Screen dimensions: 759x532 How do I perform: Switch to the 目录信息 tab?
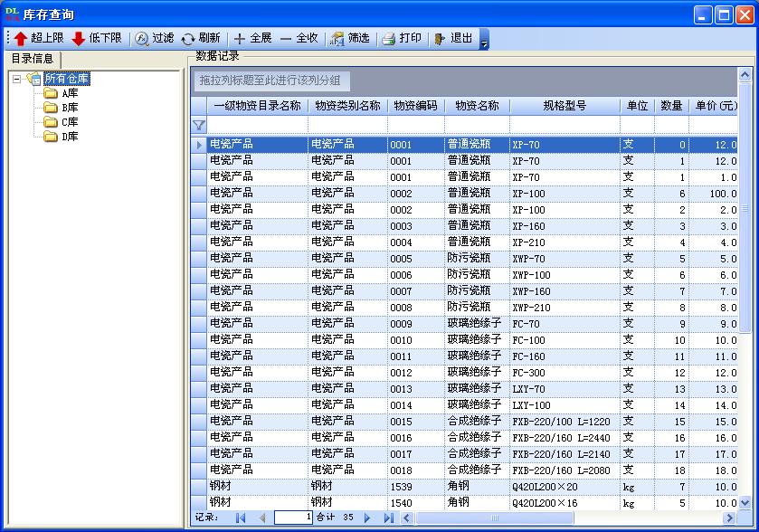[x=33, y=59]
